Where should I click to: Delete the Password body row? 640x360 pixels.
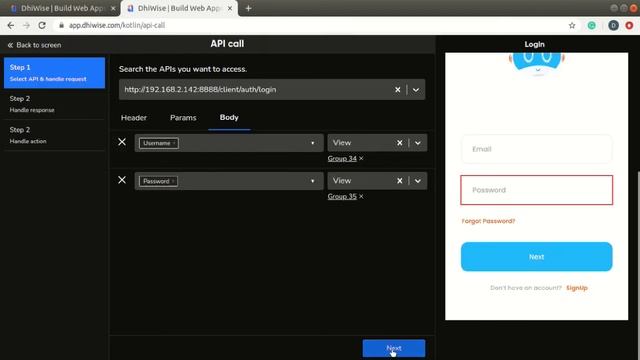pos(122,180)
